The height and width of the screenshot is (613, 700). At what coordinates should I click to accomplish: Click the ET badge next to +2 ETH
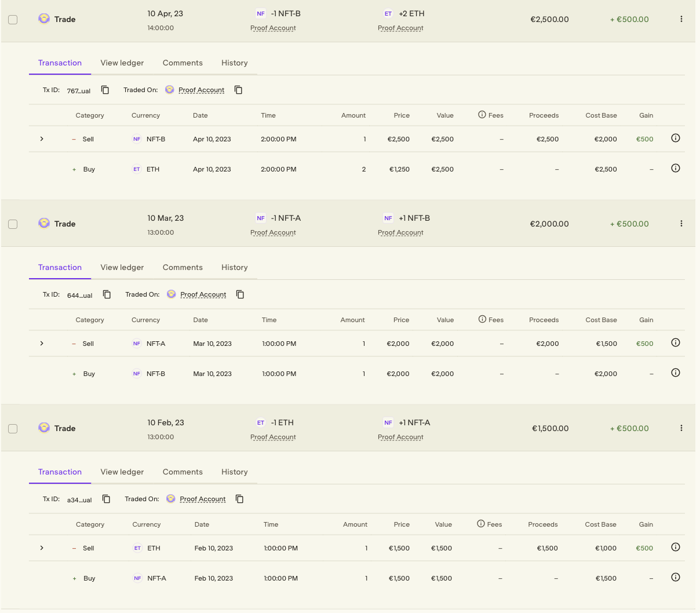point(388,13)
